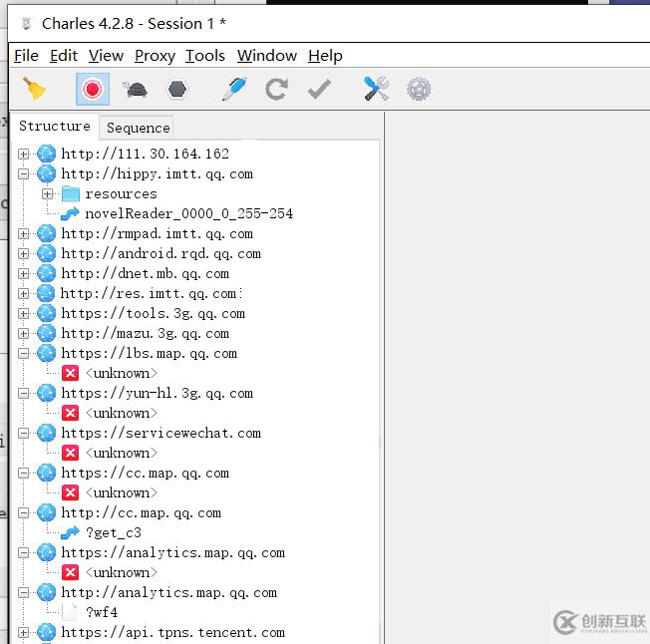Open the Help menu
The height and width of the screenshot is (644, 650).
coord(325,56)
